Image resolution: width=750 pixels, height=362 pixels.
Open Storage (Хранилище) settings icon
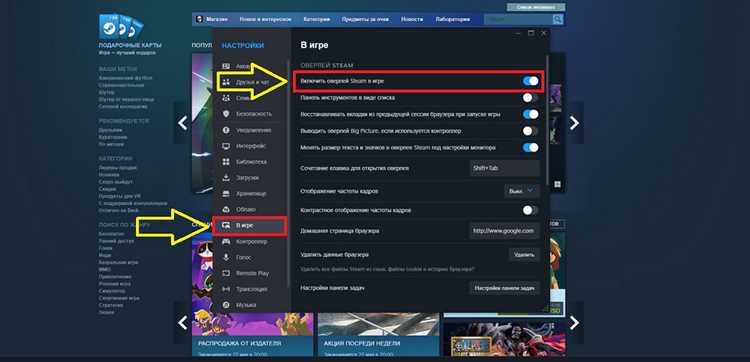[227, 194]
